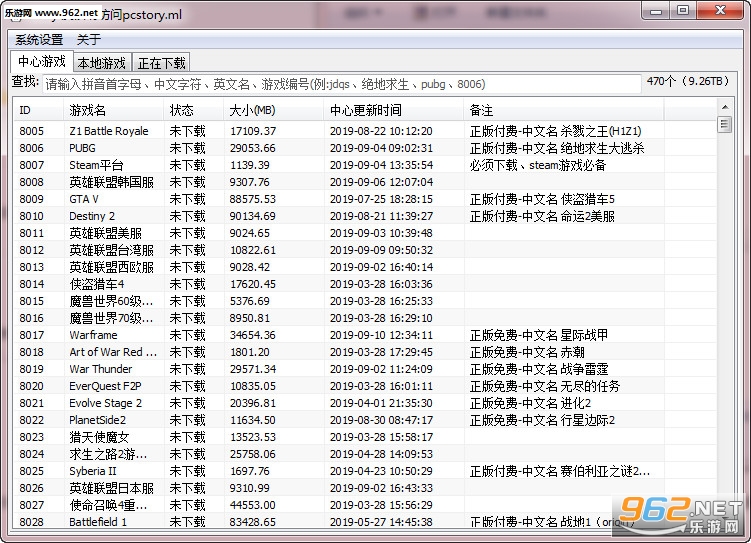Sort by the 备注 column header

coord(564,111)
